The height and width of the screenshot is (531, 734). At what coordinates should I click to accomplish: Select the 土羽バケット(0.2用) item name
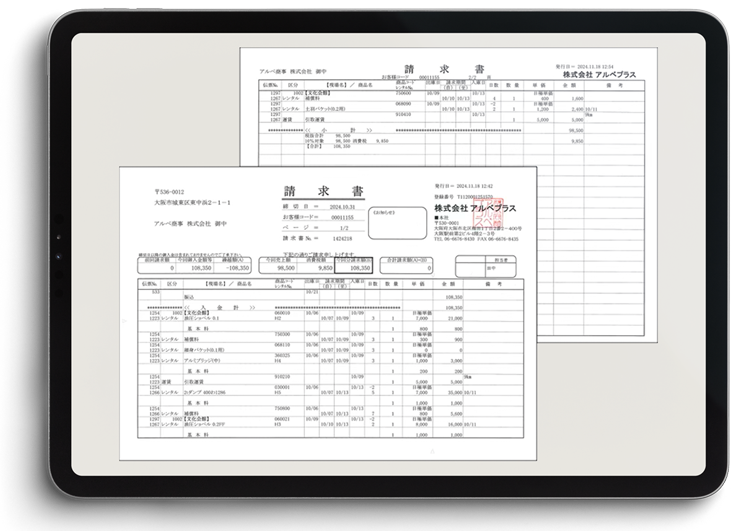325,109
